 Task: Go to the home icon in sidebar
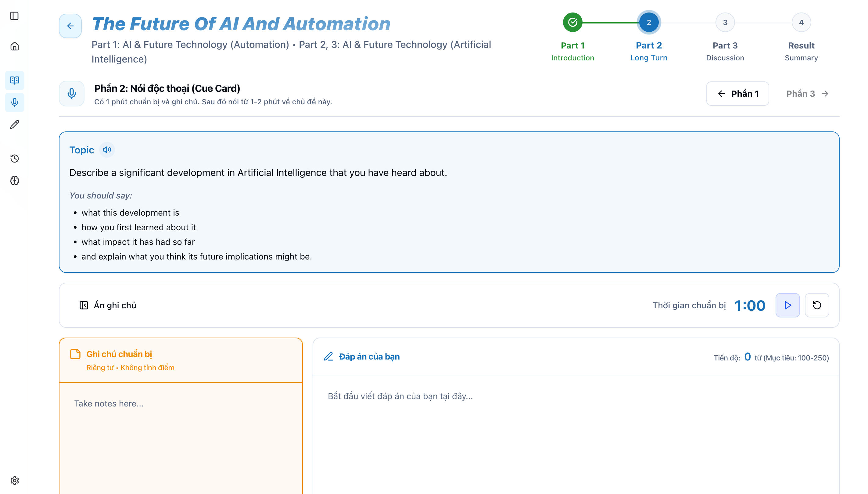(x=14, y=46)
